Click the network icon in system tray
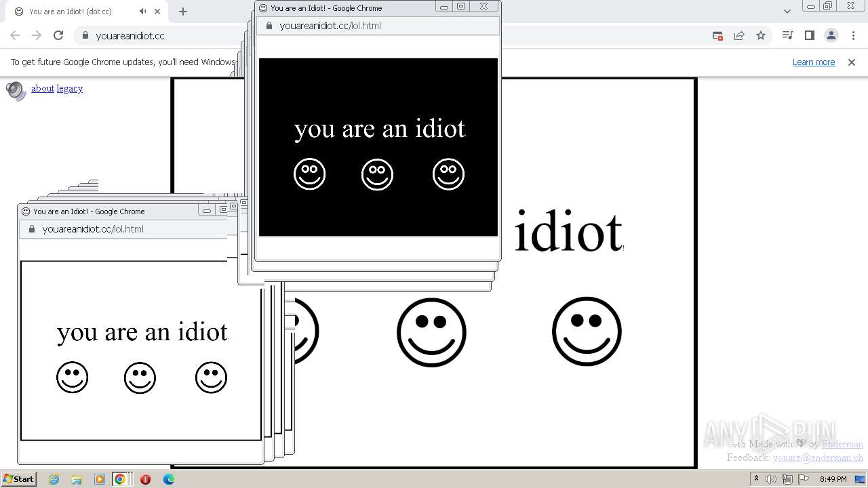Image resolution: width=868 pixels, height=488 pixels. tap(787, 479)
